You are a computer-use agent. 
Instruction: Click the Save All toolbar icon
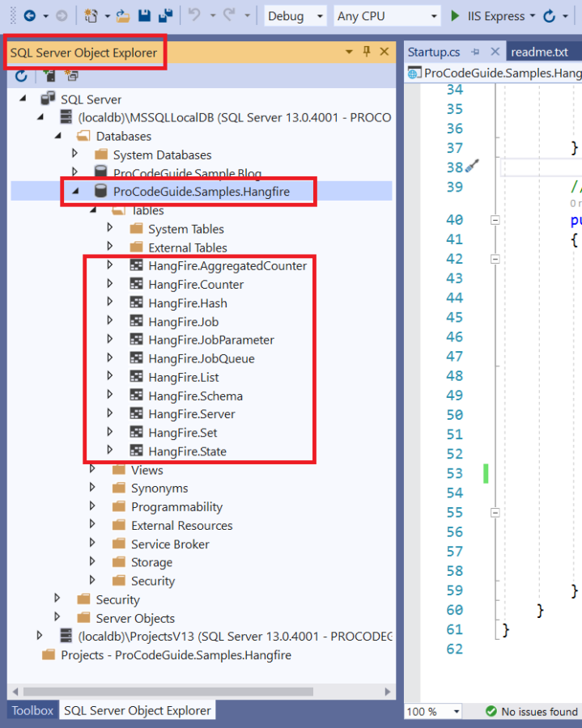point(165,16)
